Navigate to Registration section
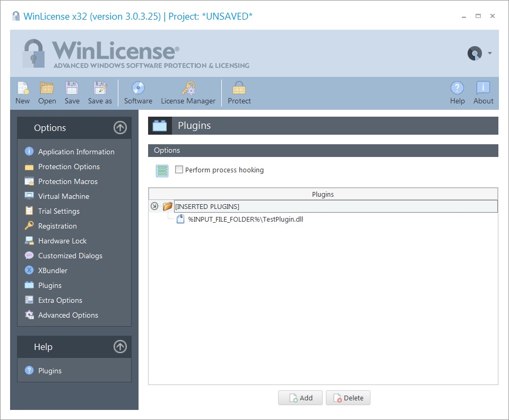 (57, 226)
